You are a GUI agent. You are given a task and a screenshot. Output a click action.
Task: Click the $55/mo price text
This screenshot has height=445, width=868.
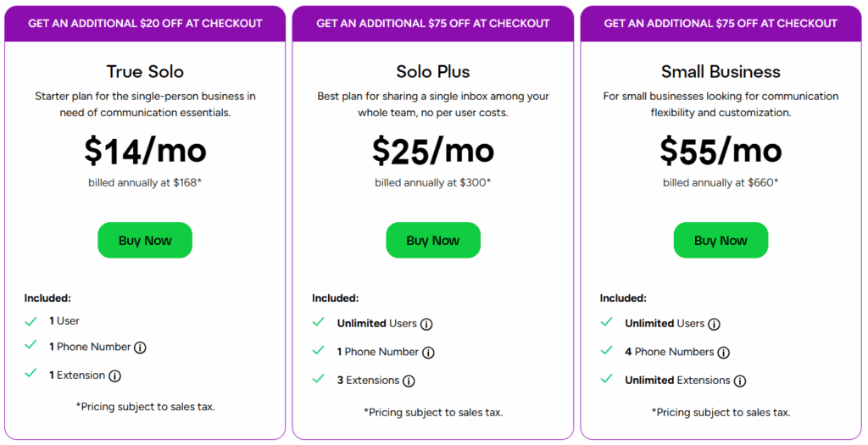(721, 150)
